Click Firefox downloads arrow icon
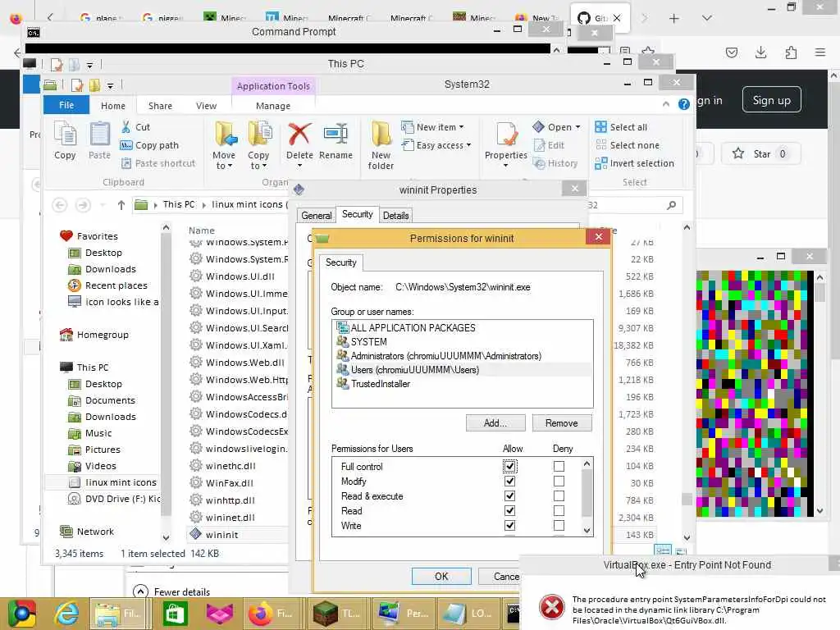 (760, 52)
